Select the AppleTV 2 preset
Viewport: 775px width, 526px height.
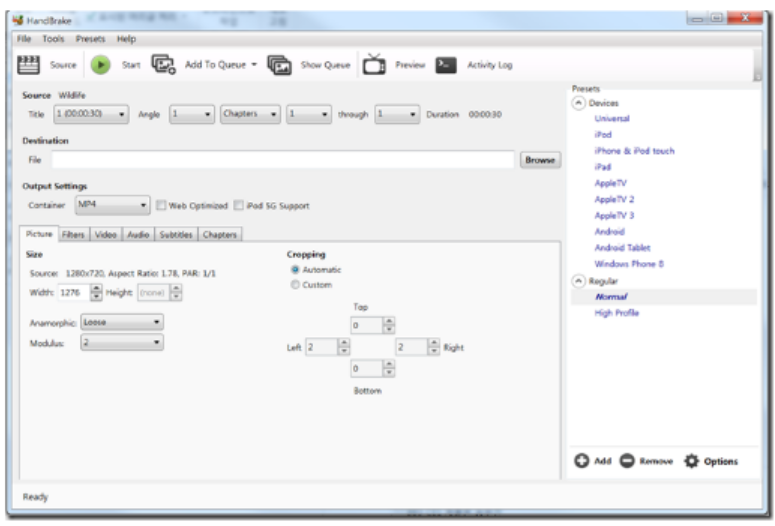click(x=614, y=199)
